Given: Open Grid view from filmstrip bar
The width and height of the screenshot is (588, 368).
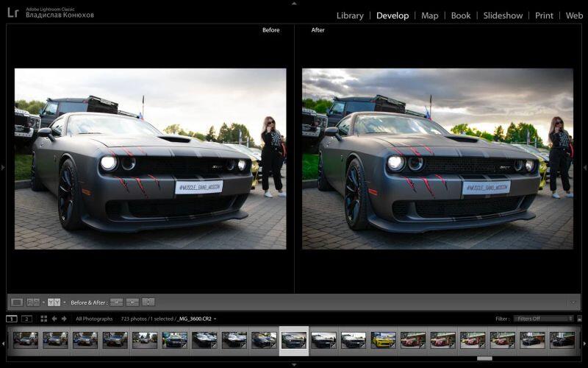Looking at the screenshot, I should coord(44,319).
